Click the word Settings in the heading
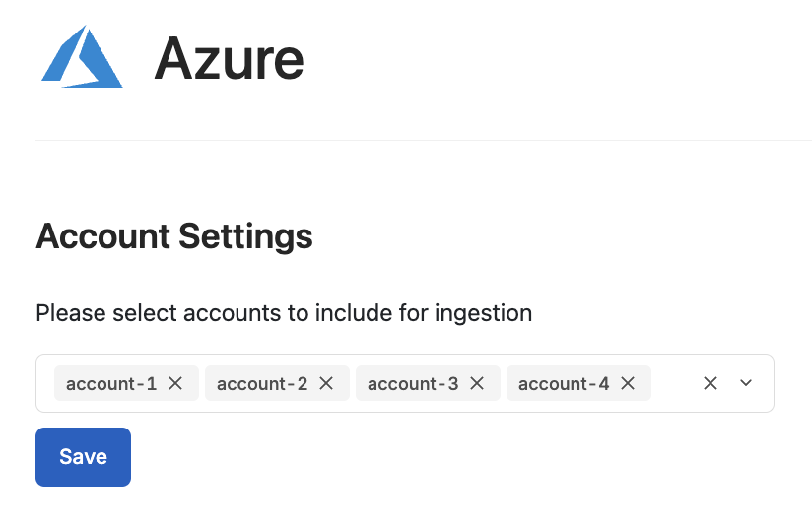This screenshot has width=812, height=528. click(245, 237)
